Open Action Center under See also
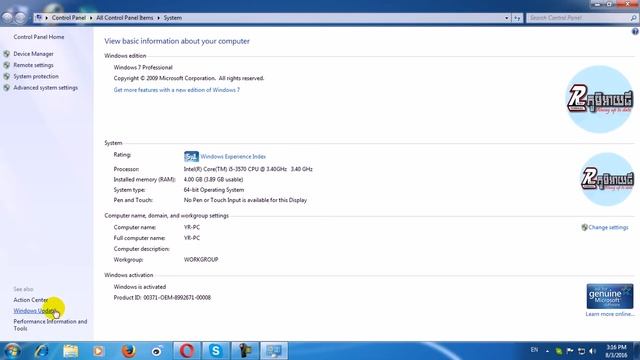 click(31, 300)
